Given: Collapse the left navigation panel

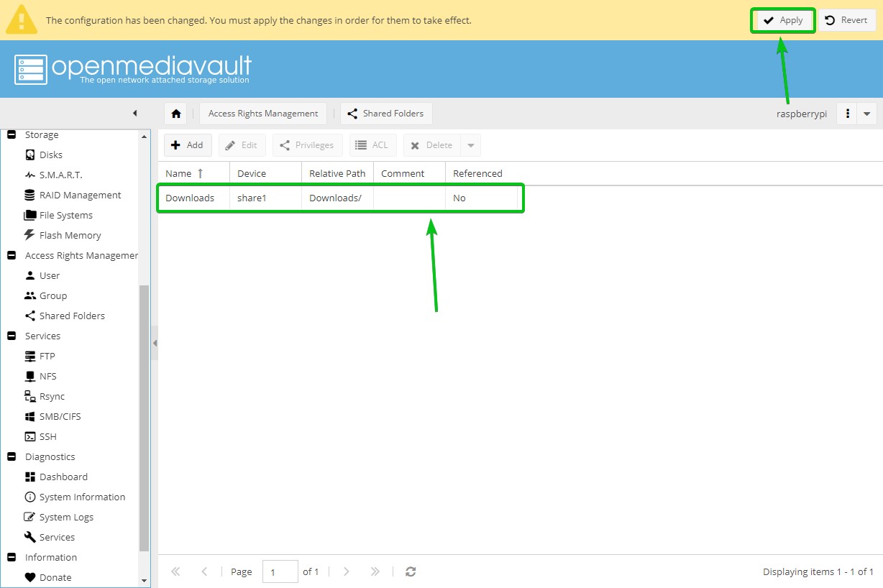Looking at the screenshot, I should tap(134, 114).
